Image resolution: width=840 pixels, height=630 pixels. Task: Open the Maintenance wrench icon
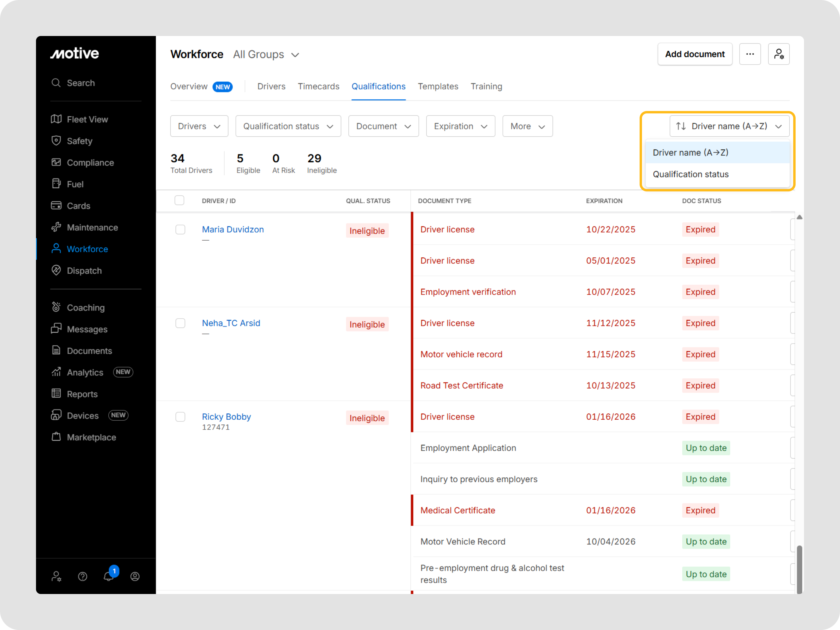pos(56,227)
